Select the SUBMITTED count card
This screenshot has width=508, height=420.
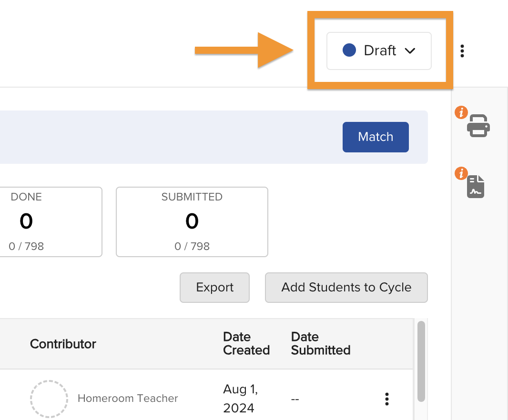192,222
